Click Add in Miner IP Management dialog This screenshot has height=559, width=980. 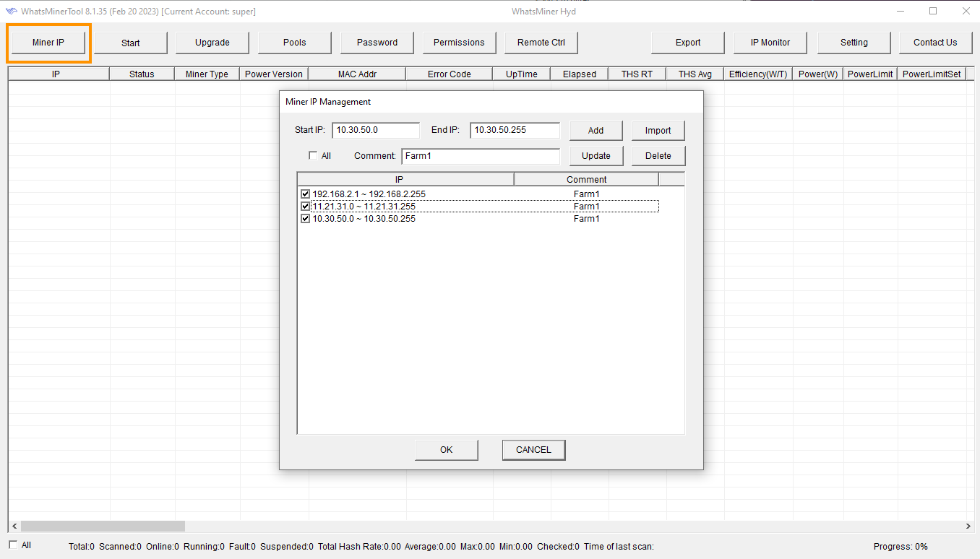click(596, 131)
